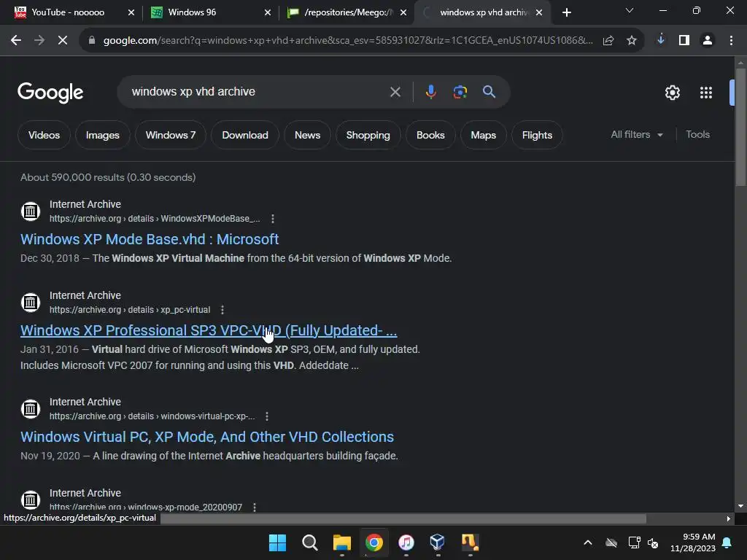The image size is (747, 560).
Task: Open network and volume quick settings
Action: pyautogui.click(x=643, y=542)
